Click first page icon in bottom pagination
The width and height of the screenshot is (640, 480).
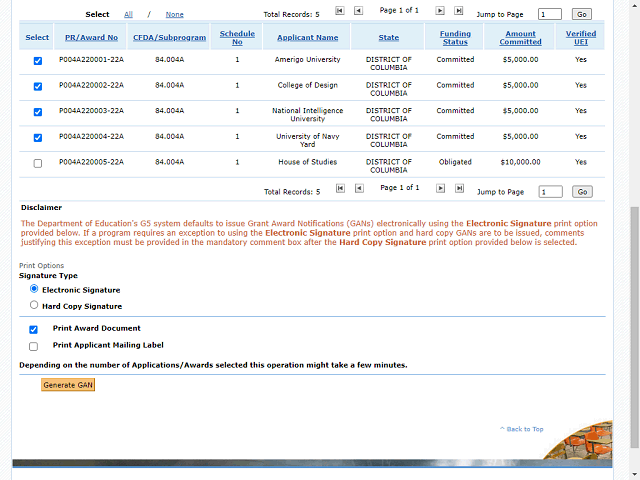(x=340, y=188)
